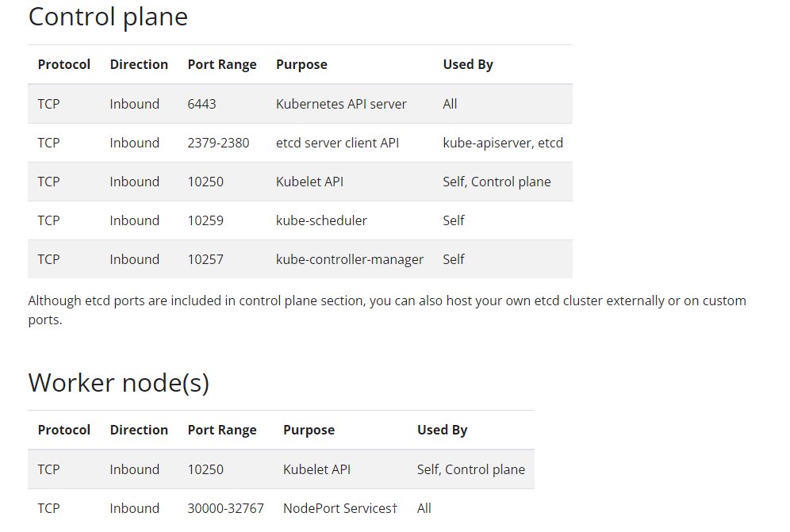This screenshot has width=790, height=532.
Task: Click "Direction" header in Control plane table
Action: (x=139, y=64)
